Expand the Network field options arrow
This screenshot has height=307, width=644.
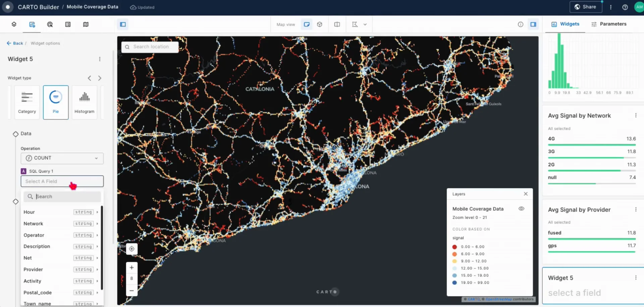point(97,223)
